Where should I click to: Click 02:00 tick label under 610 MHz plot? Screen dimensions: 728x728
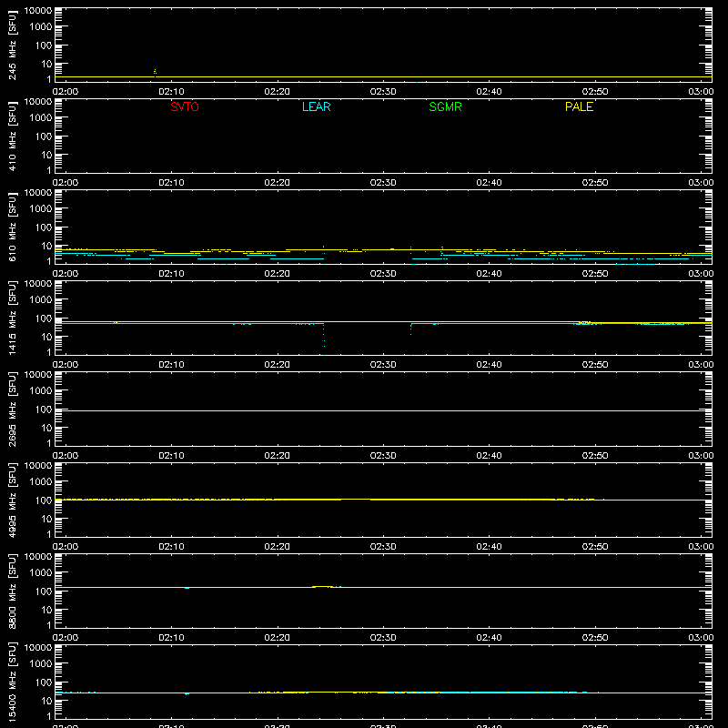click(x=66, y=274)
